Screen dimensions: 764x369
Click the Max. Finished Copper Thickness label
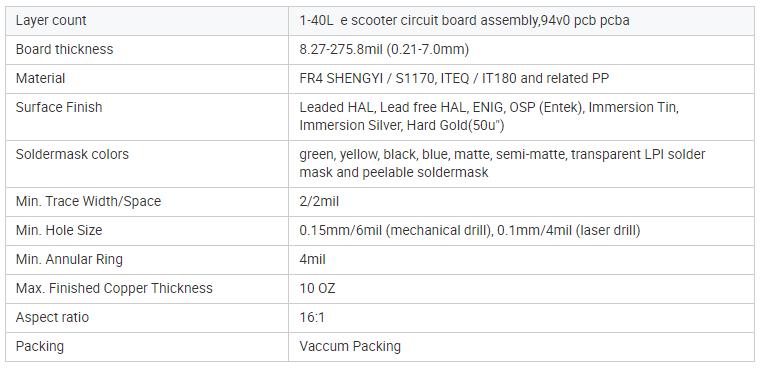114,288
